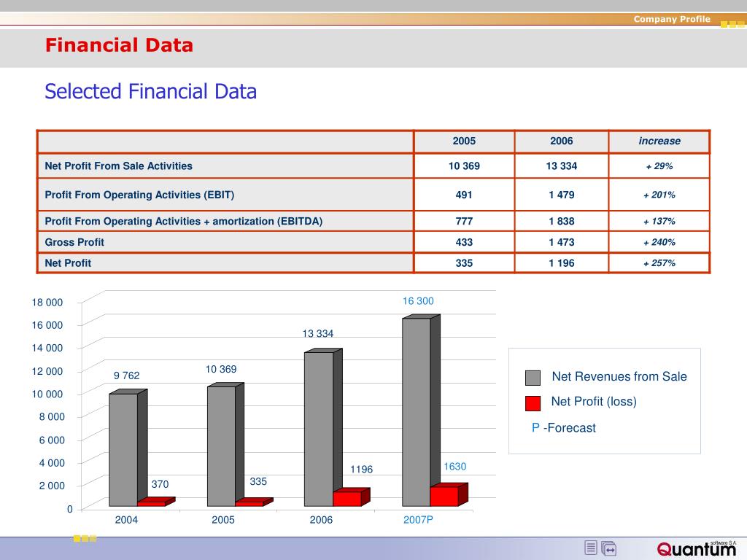
Task: Click the '+ 29%' increase cell
Action: (x=659, y=166)
